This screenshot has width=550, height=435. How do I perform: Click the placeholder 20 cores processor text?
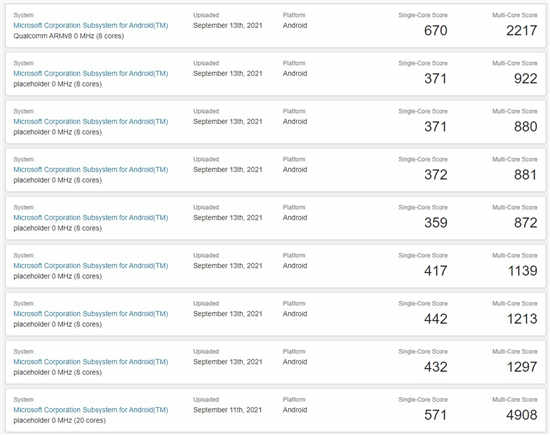pyautogui.click(x=59, y=421)
